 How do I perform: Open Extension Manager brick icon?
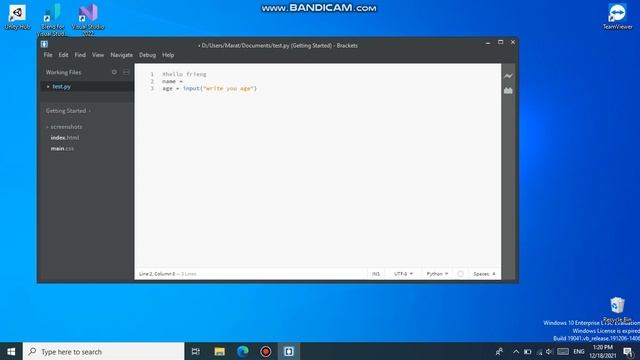click(x=508, y=91)
